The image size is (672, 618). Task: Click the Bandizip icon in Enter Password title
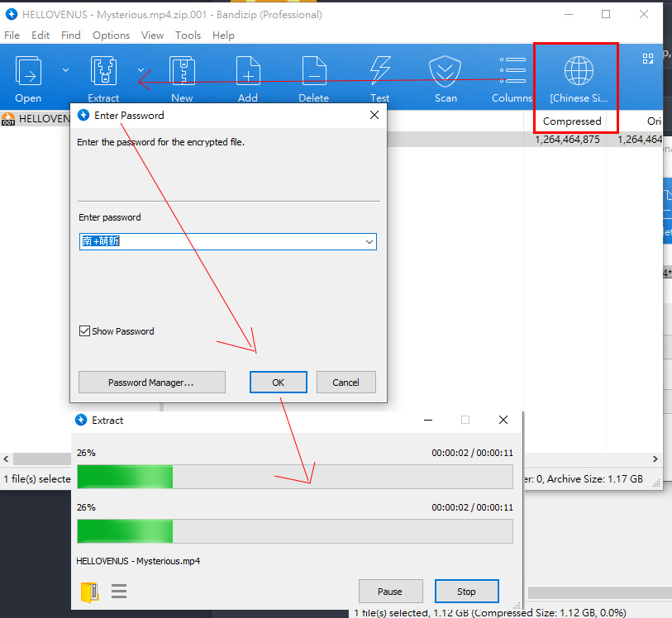(x=83, y=115)
